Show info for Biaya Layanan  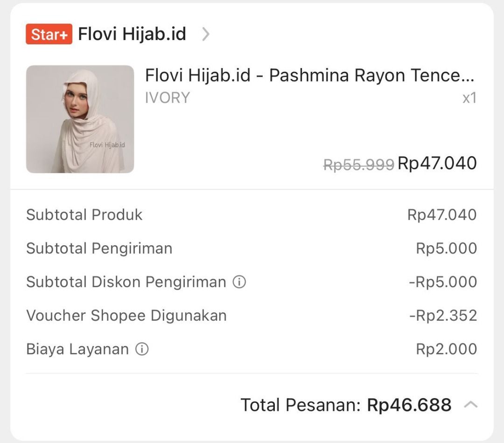pyautogui.click(x=142, y=349)
